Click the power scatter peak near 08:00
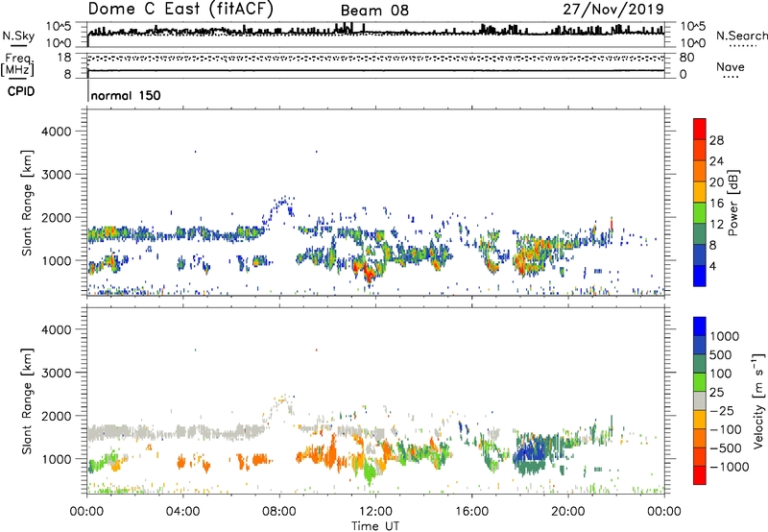Screen dimensions: 768x532 coord(282,203)
